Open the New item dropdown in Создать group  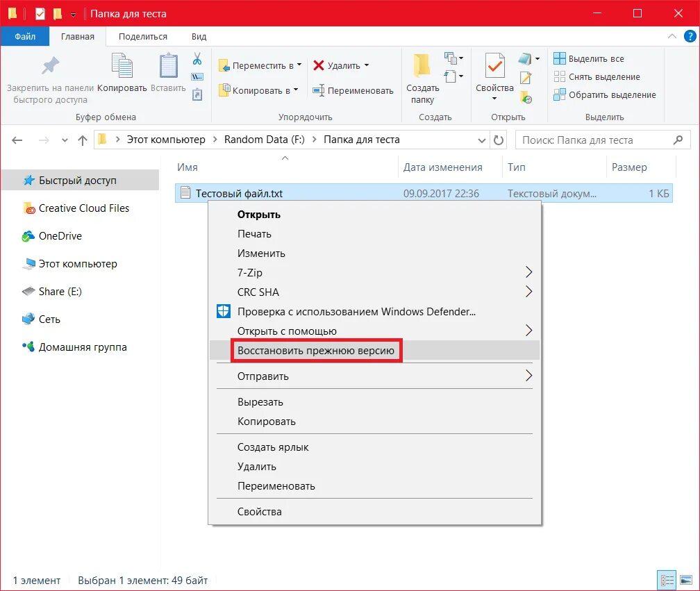(454, 58)
